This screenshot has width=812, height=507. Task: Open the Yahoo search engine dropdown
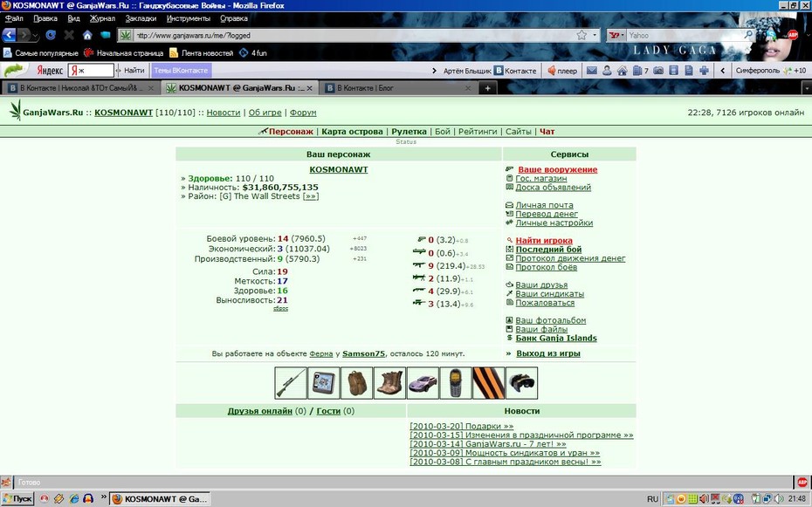616,35
